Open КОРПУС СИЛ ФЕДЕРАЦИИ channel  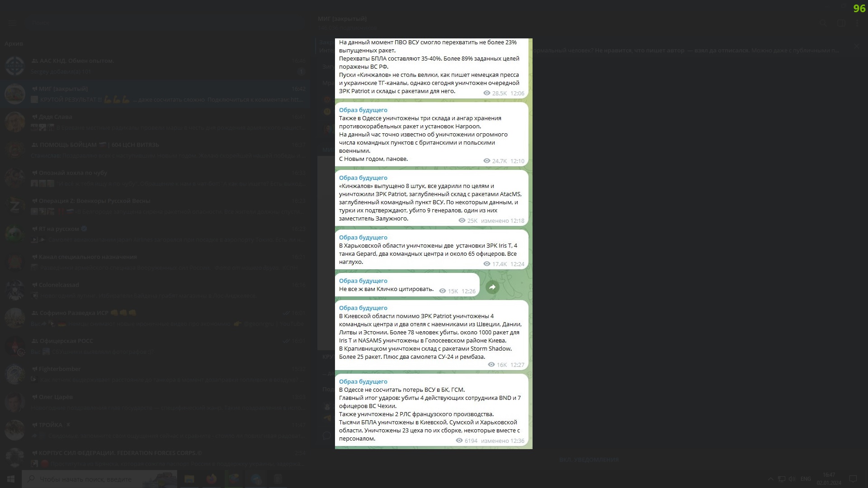coord(155,457)
